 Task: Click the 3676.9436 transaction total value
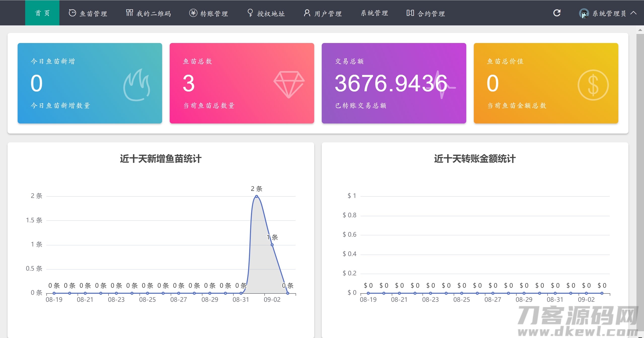point(390,83)
